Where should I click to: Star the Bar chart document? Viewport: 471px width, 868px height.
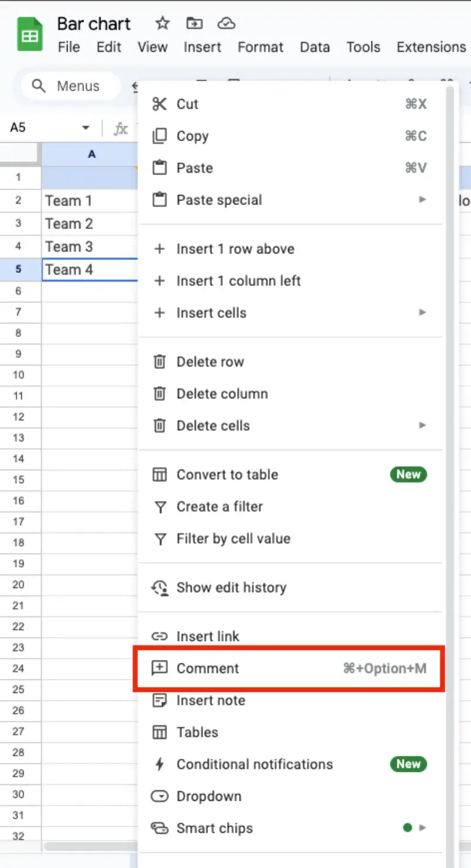click(x=162, y=24)
